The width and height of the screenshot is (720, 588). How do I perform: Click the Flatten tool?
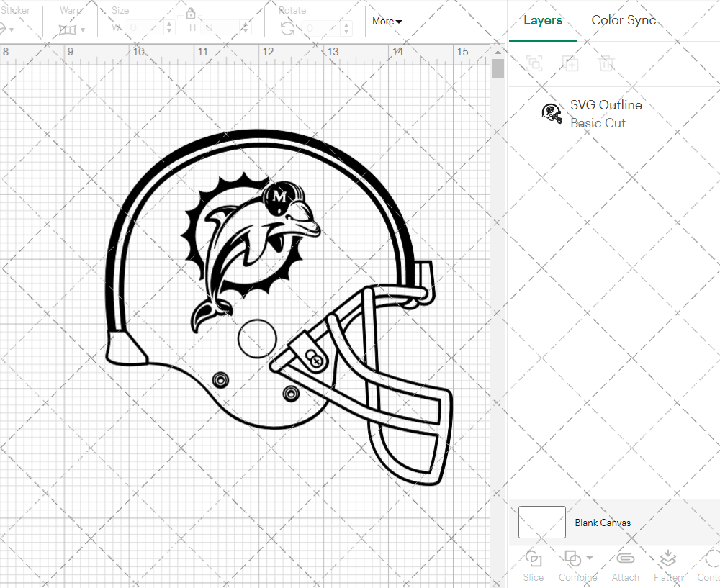click(667, 560)
